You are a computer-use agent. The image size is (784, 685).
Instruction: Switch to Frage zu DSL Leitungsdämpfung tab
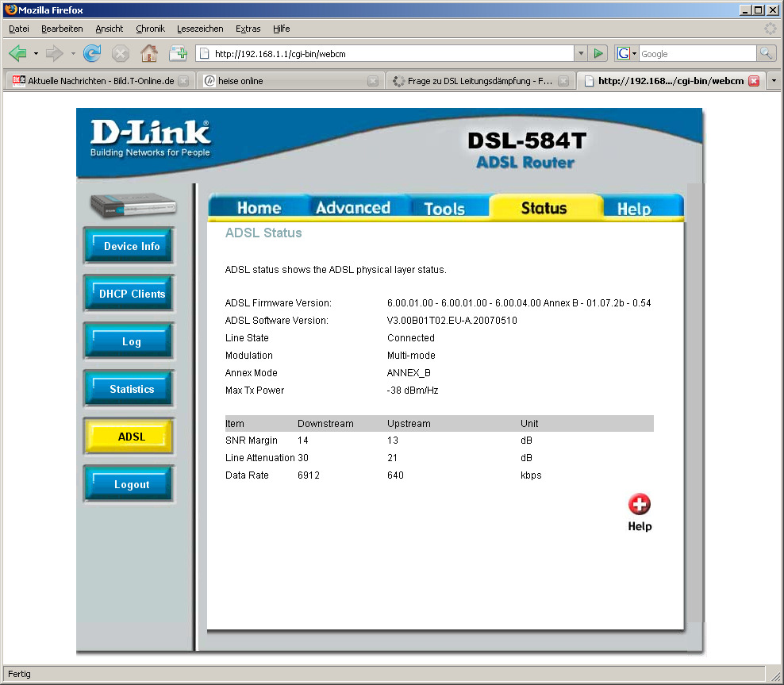coord(479,80)
